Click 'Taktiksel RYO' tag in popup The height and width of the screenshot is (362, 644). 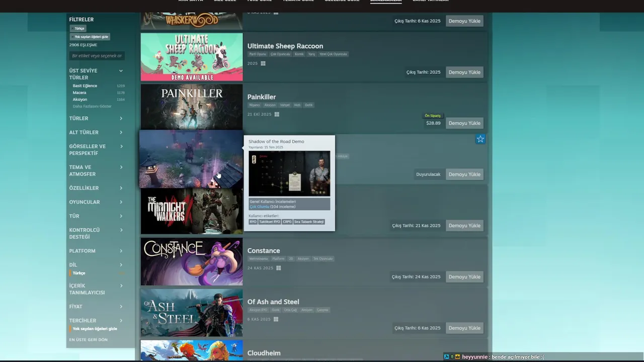[x=270, y=222]
